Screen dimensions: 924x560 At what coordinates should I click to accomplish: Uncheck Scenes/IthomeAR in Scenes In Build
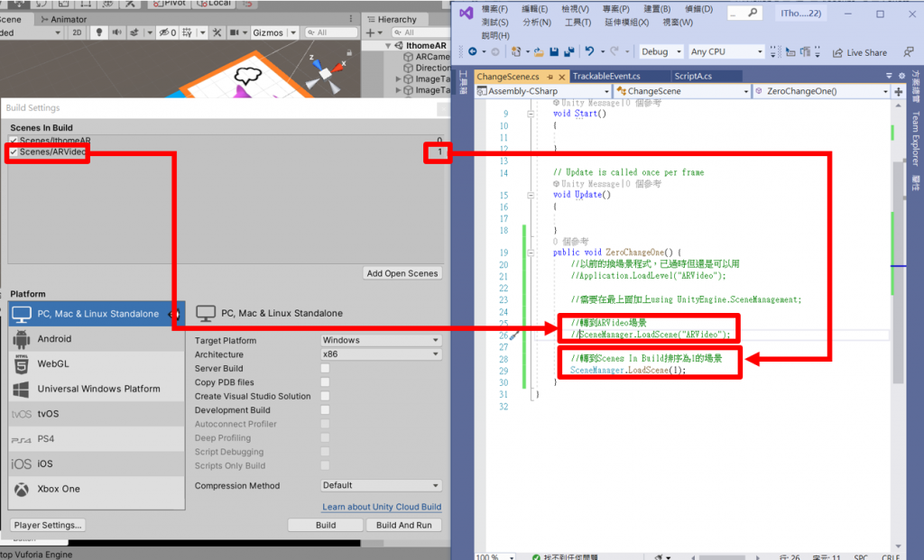click(x=14, y=141)
